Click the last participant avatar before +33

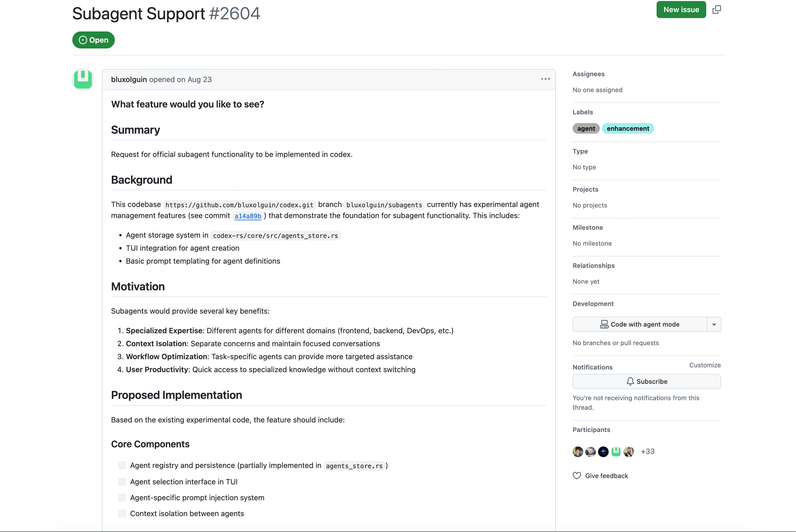629,452
